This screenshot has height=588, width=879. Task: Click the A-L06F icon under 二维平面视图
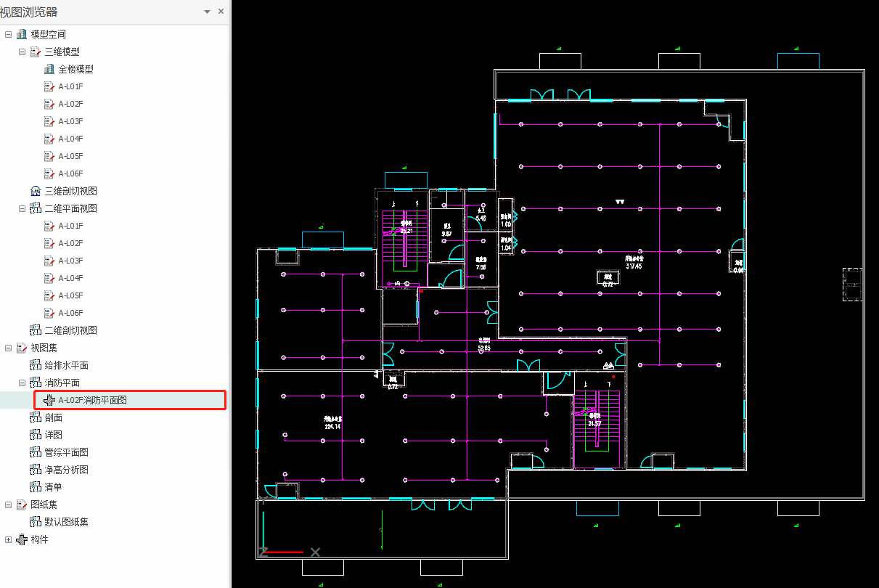pos(49,313)
